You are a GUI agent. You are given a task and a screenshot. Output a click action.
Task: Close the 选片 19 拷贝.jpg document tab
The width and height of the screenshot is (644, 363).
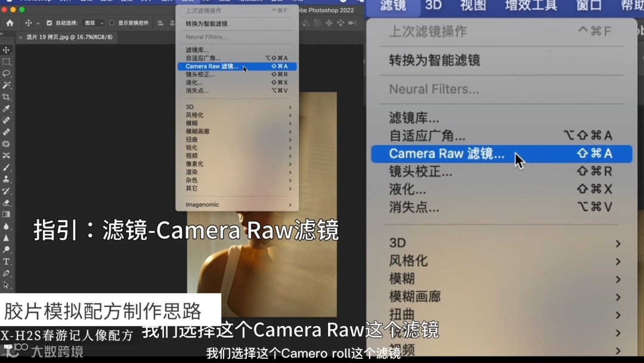coord(20,38)
